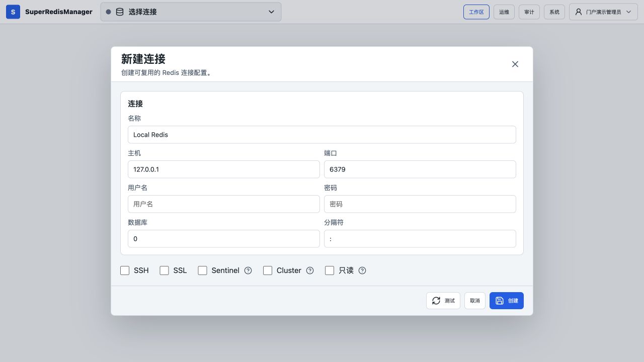Switch to the 工作区 tab

[476, 12]
